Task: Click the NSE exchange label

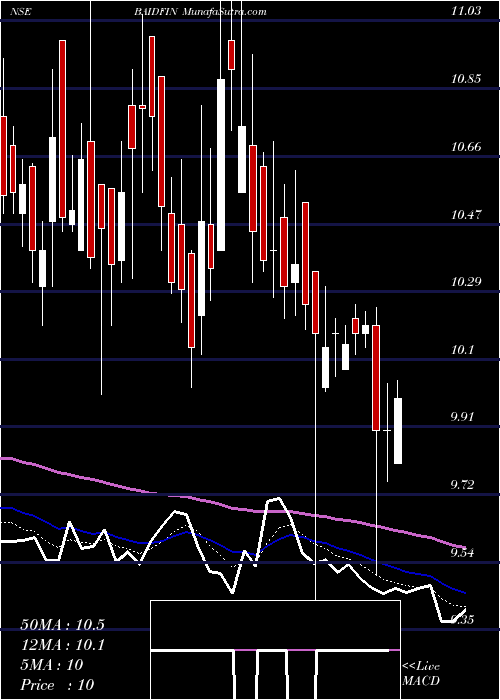Action: pos(20,12)
